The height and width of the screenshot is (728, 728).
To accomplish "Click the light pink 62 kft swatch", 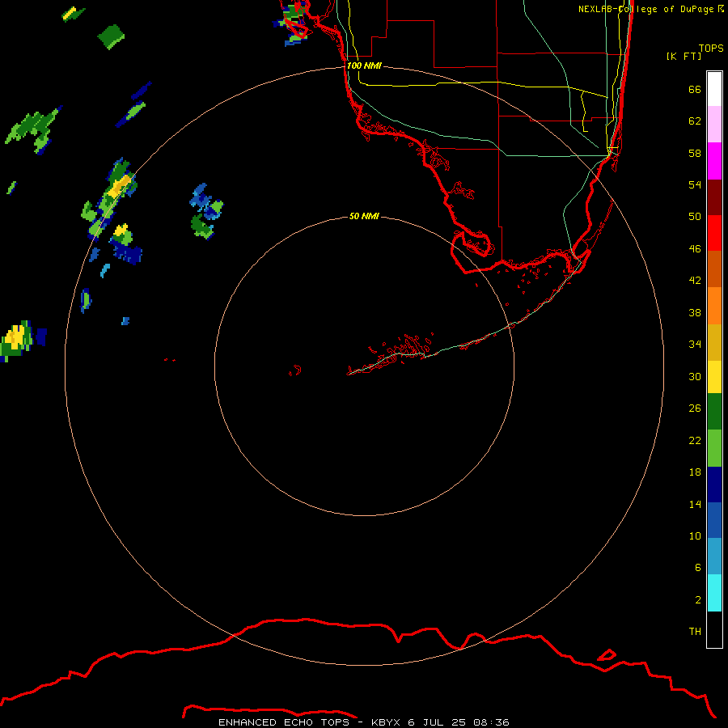I will click(714, 124).
